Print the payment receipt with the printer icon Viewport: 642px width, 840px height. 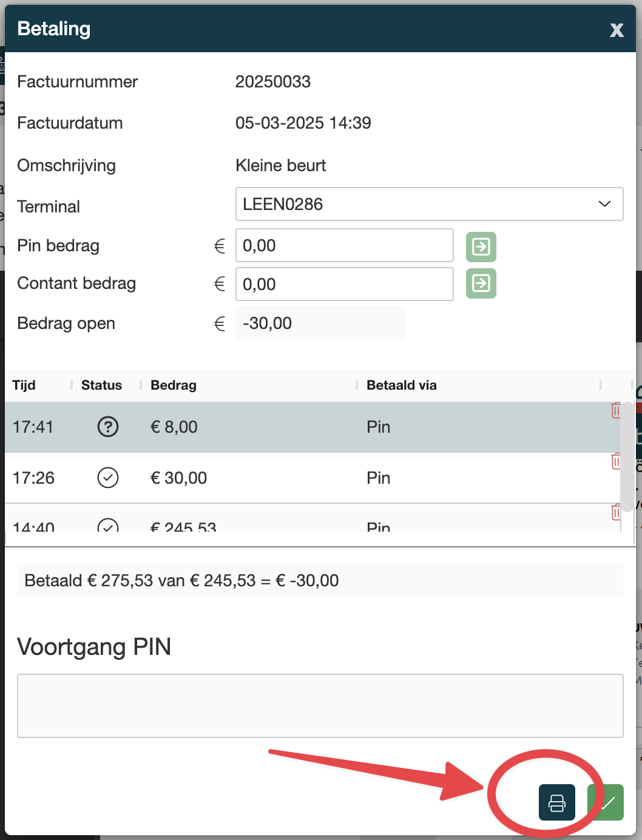tap(556, 802)
